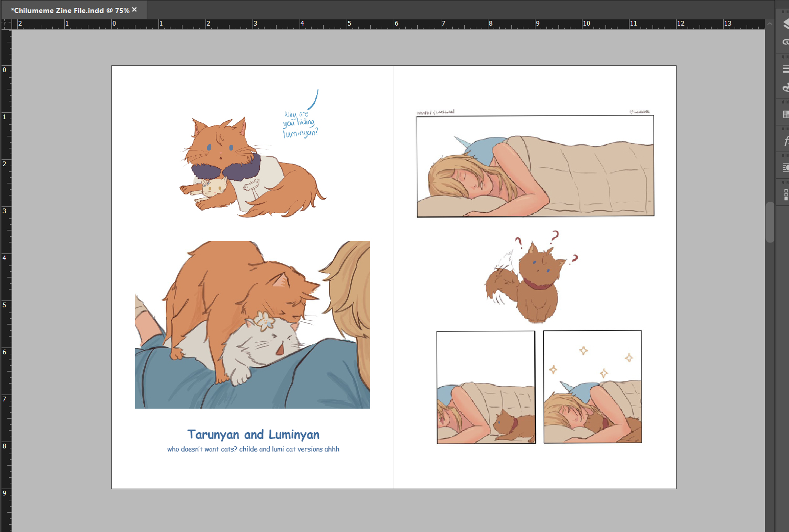
Task: Click the ruler origin crosshair corner
Action: click(x=6, y=24)
